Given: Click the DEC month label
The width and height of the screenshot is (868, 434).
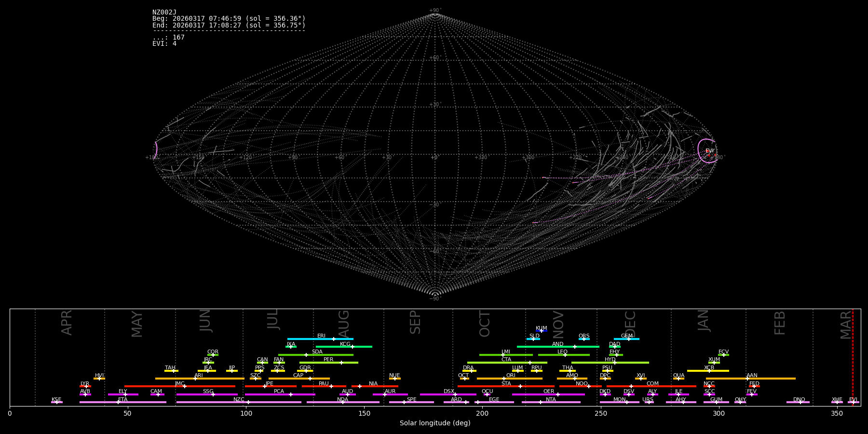Looking at the screenshot, I should coord(630,324).
